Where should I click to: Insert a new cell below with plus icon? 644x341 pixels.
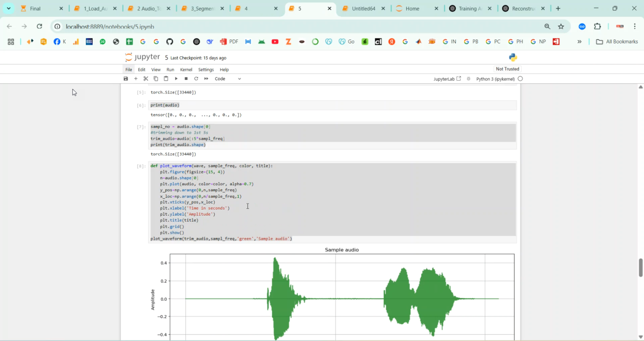pyautogui.click(x=136, y=79)
